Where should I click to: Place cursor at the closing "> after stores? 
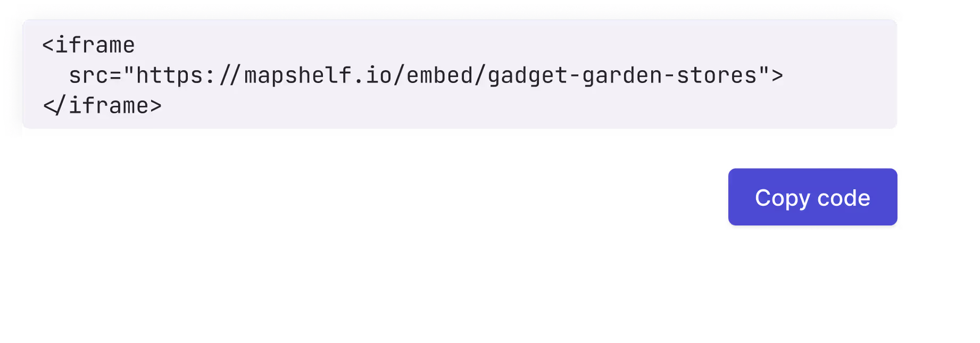(x=770, y=75)
